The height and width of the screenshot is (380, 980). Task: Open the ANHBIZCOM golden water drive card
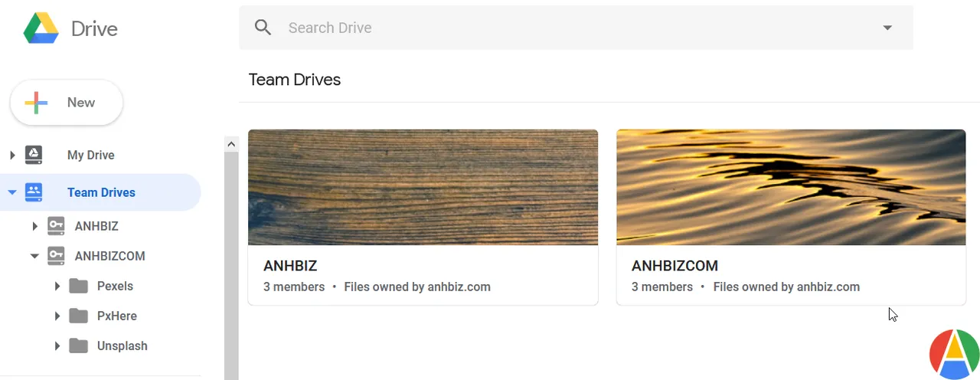791,218
